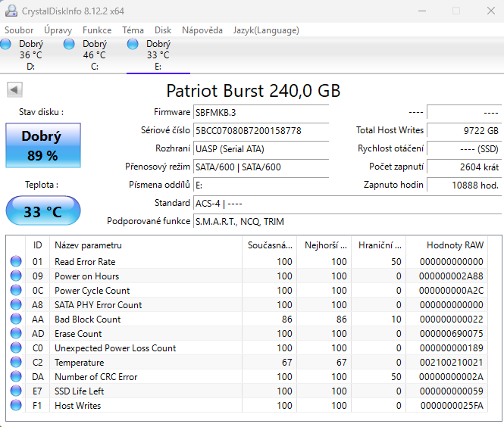Click the previous disk arrow button

point(14,90)
